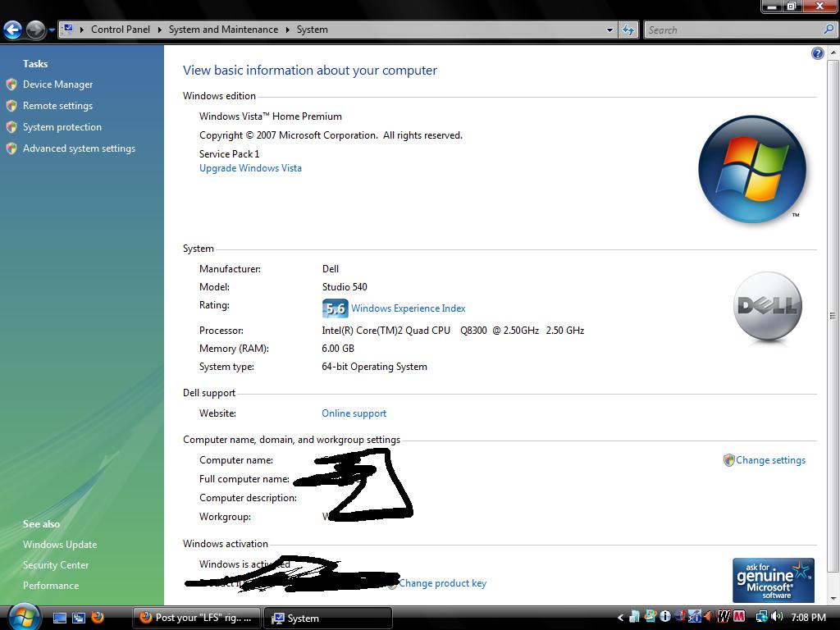Click the computer icon in the address bar
The height and width of the screenshot is (630, 840).
click(68, 29)
